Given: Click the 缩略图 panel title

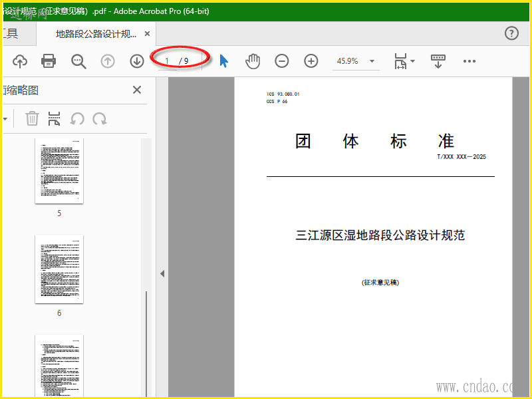Looking at the screenshot, I should click(x=21, y=90).
